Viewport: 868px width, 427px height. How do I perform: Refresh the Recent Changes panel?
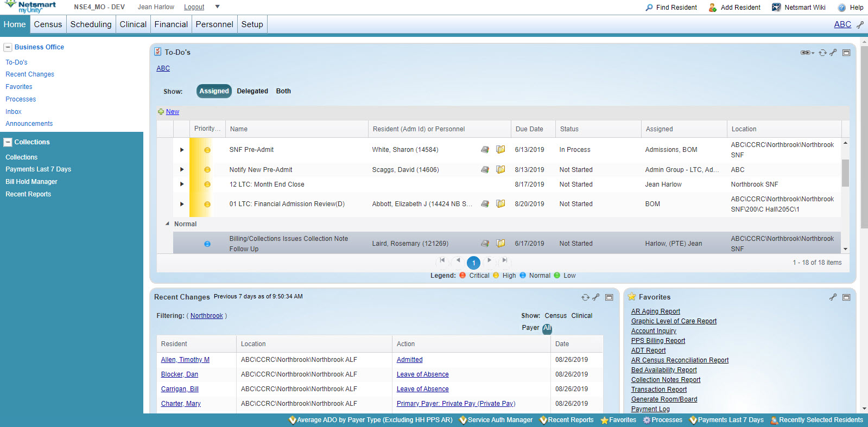585,297
